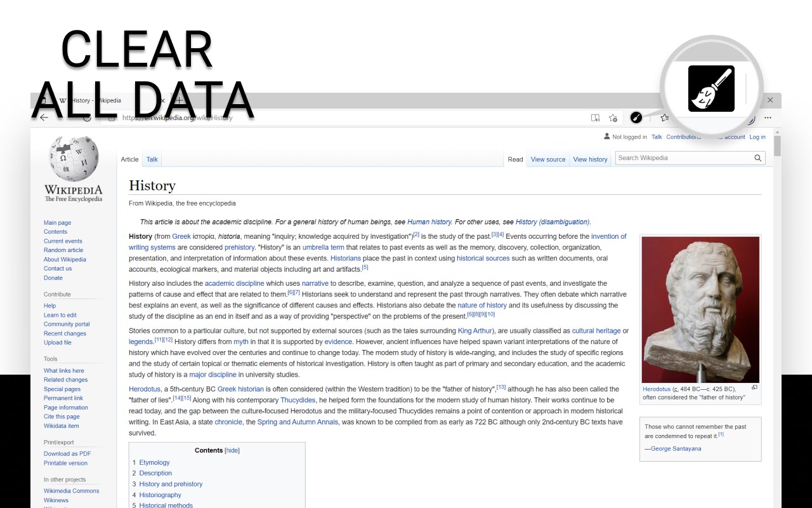Click Cite this page link
Screen dimensions: 812x508
(62, 417)
